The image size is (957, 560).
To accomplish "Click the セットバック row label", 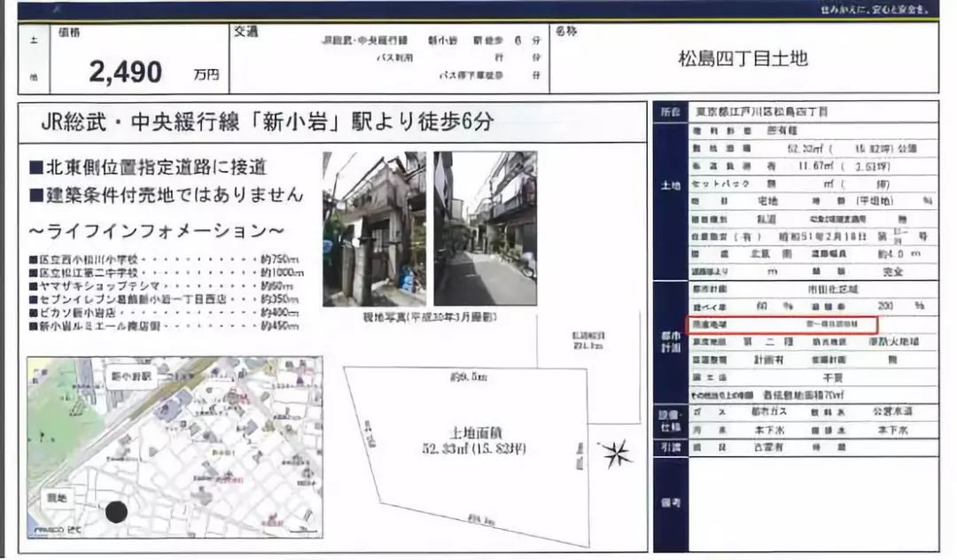I will point(720,183).
